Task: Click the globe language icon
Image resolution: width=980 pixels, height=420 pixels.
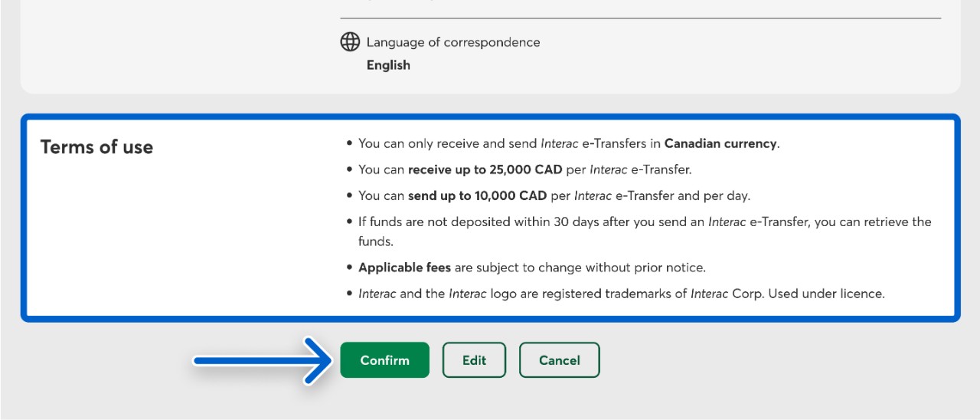Action: [x=350, y=42]
